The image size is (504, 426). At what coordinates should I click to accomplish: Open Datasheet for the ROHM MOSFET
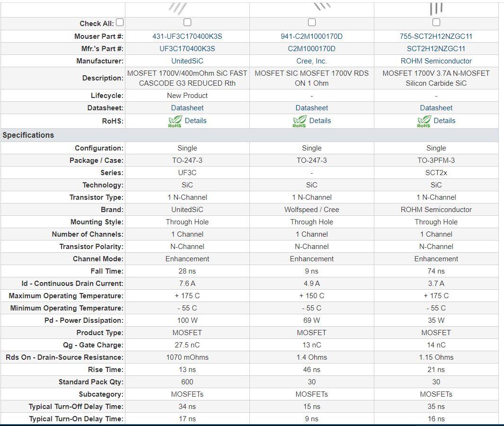point(436,108)
